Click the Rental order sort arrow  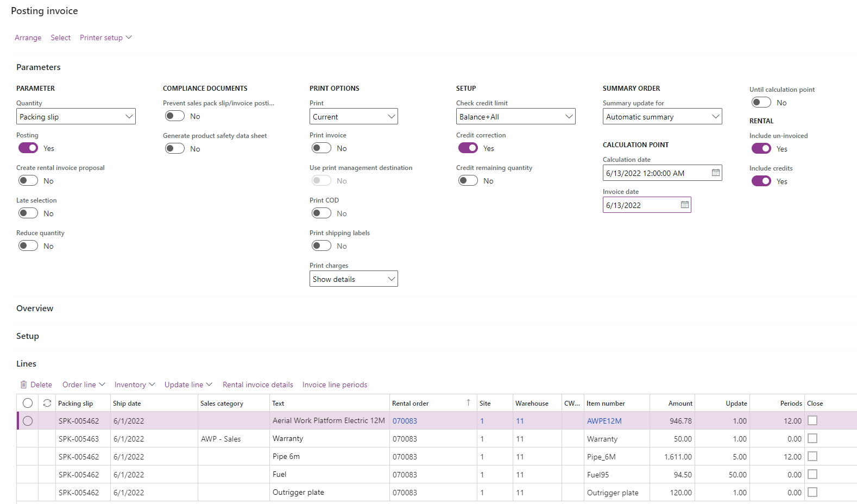[468, 403]
